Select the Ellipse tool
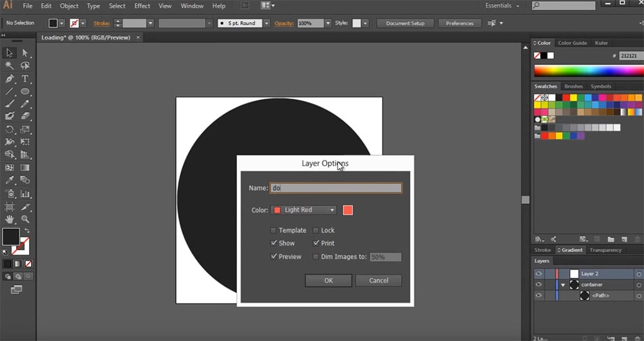This screenshot has width=644, height=341. click(x=25, y=92)
